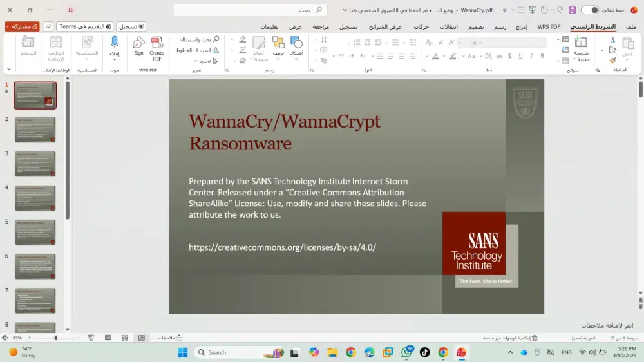Toggle Strikethrough formatting
Image resolution: width=644 pixels, height=362 pixels.
point(499,56)
